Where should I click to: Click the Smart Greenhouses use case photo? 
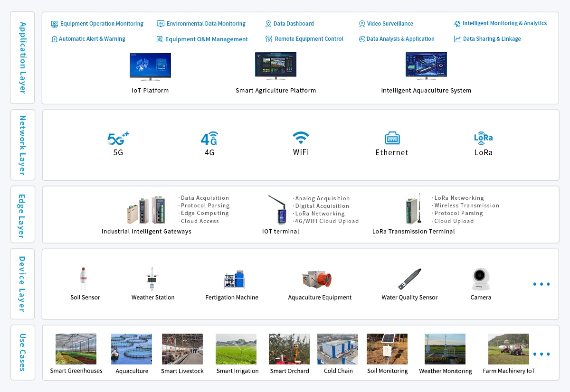point(76,349)
